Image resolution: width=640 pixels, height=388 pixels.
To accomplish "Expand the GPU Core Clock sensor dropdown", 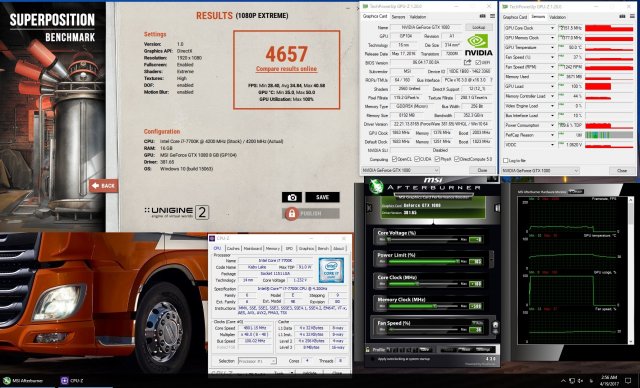I will tap(552, 28).
